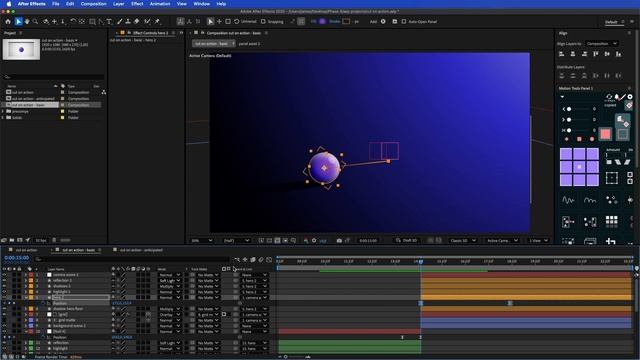Select the Rectangle shape tool

[92, 21]
